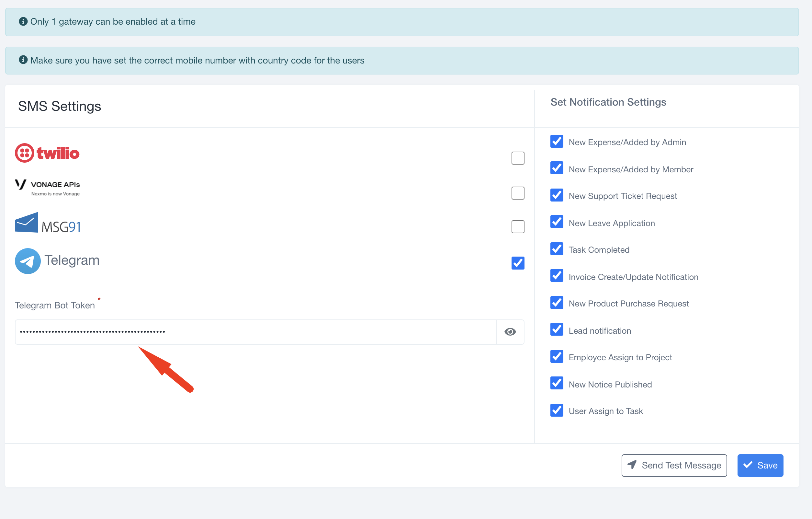Uncheck User Assign to Task

coord(557,410)
